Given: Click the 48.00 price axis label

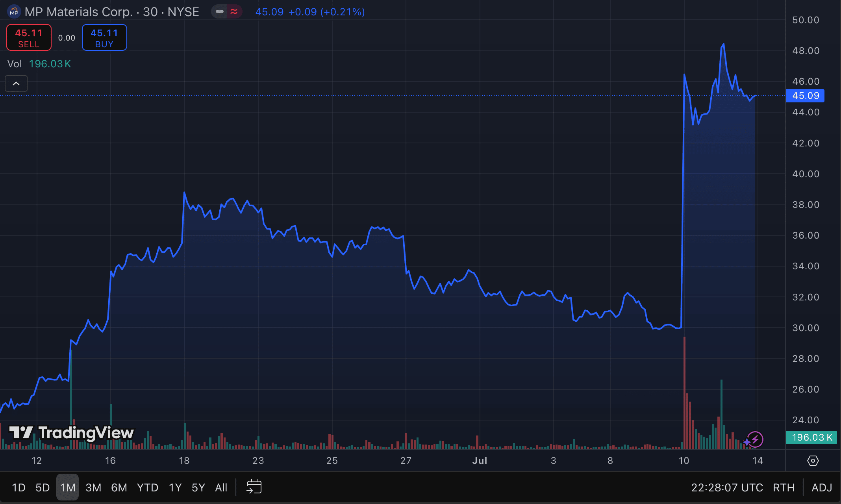Looking at the screenshot, I should coord(806,51).
